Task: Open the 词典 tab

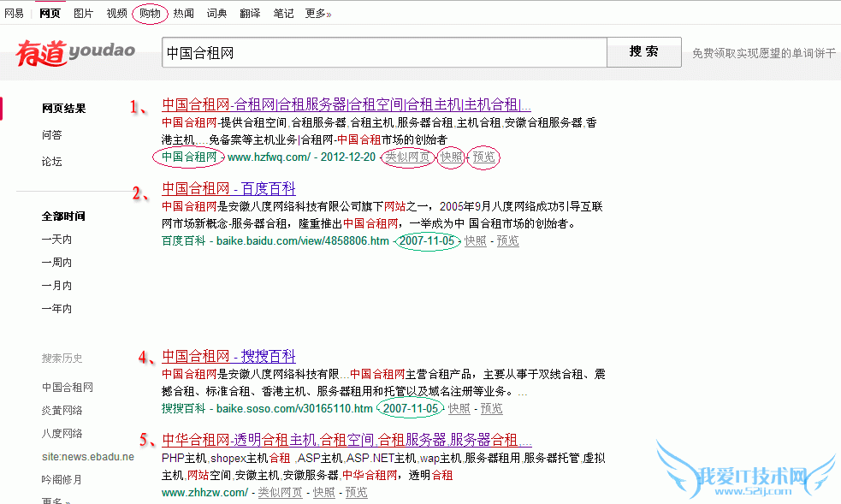Action: click(216, 14)
